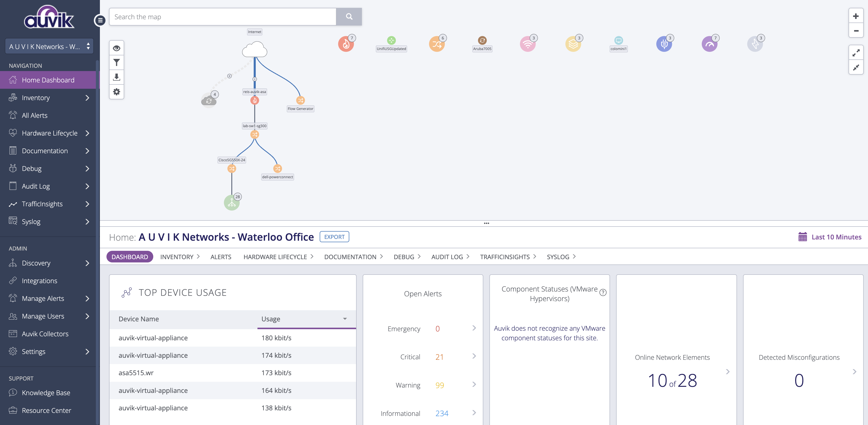Click inside the Search the map field

(222, 16)
